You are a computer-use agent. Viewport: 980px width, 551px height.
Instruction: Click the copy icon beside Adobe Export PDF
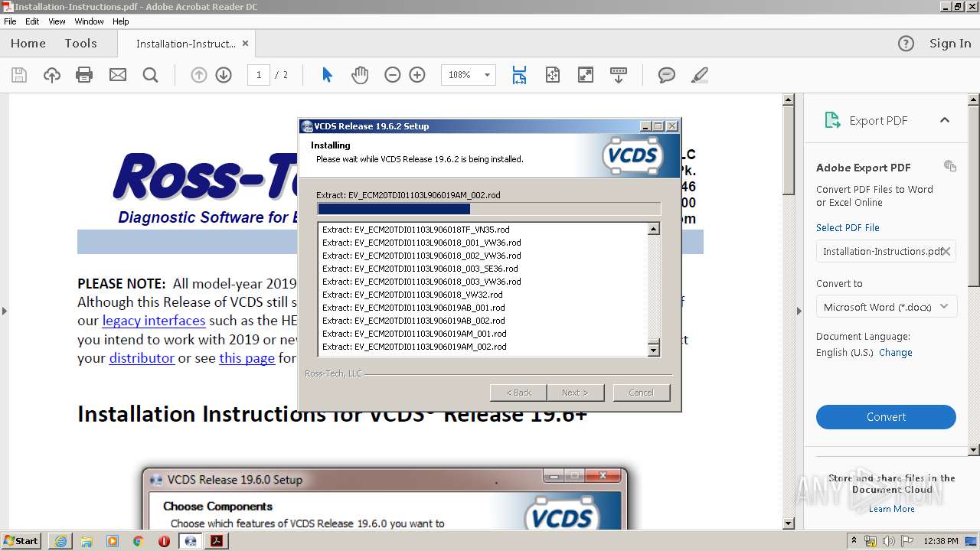(950, 166)
